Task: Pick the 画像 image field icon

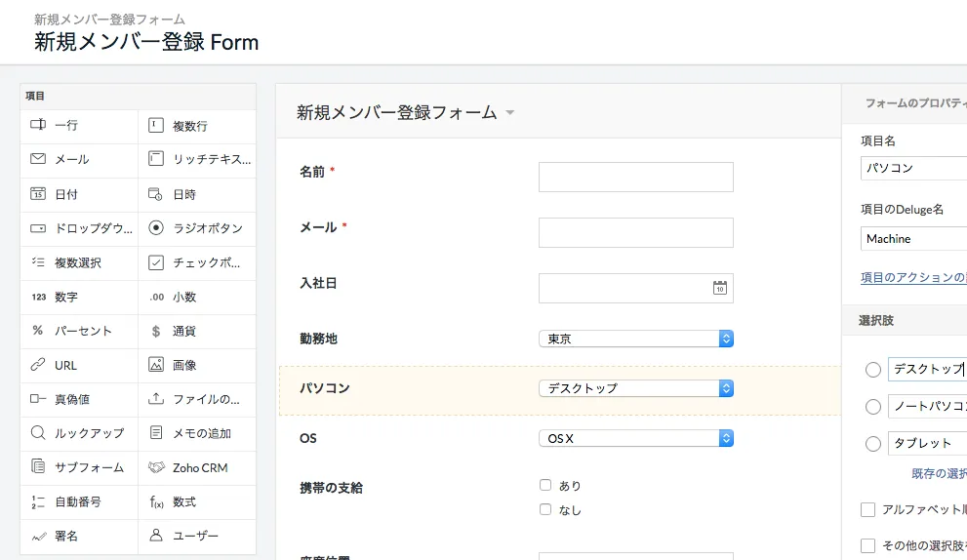Action: (155, 365)
